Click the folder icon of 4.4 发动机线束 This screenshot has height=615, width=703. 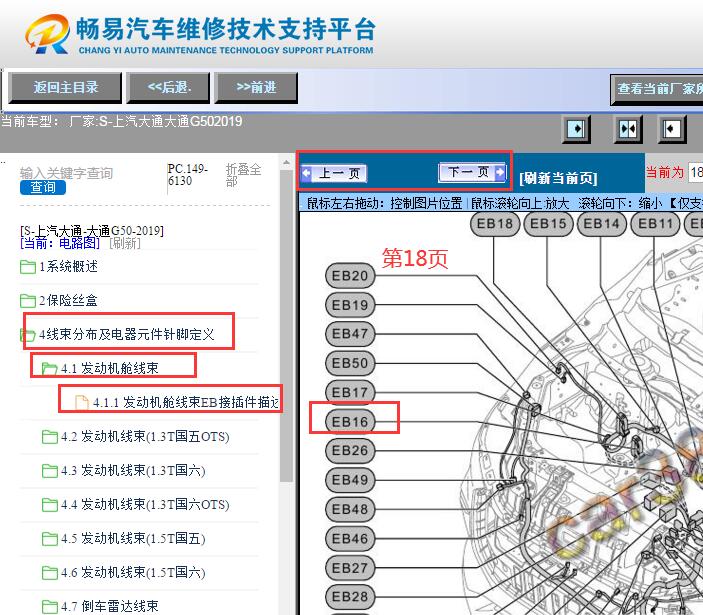(49, 505)
